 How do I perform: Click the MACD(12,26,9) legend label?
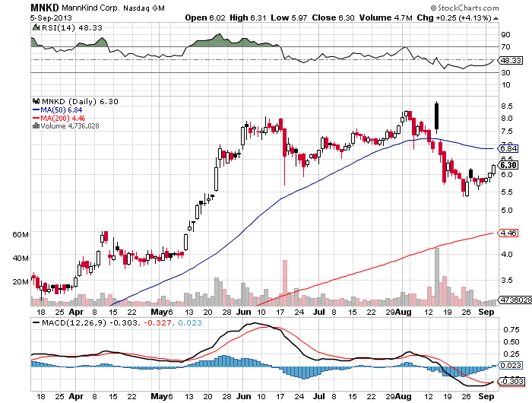pyautogui.click(x=74, y=322)
